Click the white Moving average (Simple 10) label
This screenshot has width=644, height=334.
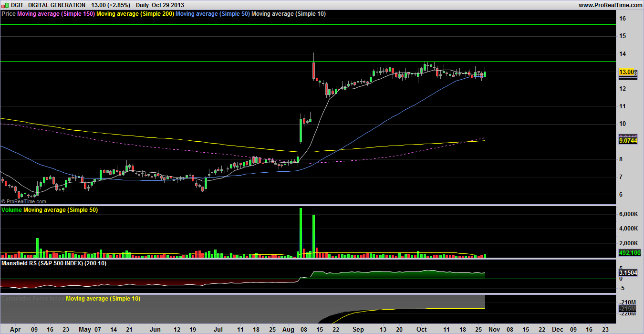click(x=289, y=14)
